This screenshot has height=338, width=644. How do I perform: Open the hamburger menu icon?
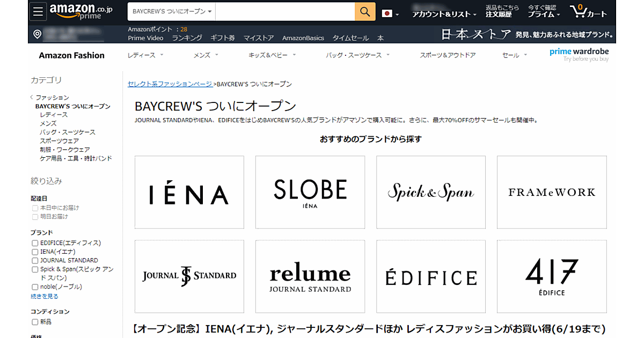coord(37,12)
